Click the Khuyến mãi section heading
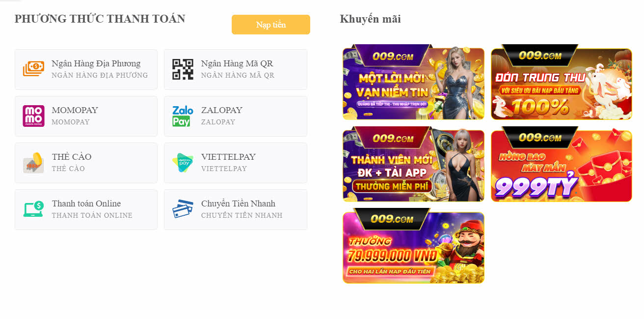This screenshot has width=644, height=319. coord(370,19)
